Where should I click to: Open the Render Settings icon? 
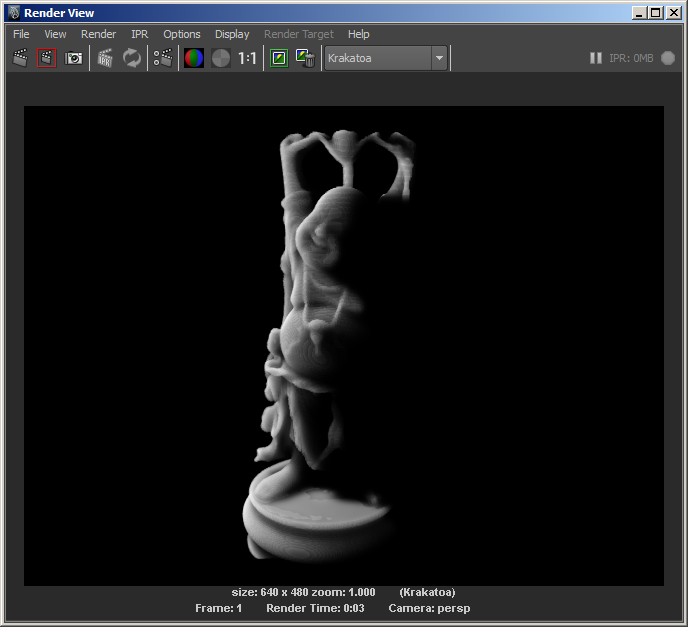pyautogui.click(x=163, y=58)
